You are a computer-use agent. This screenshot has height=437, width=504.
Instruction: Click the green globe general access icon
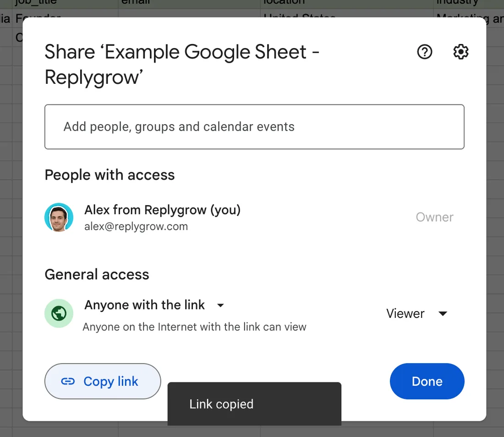click(x=59, y=313)
